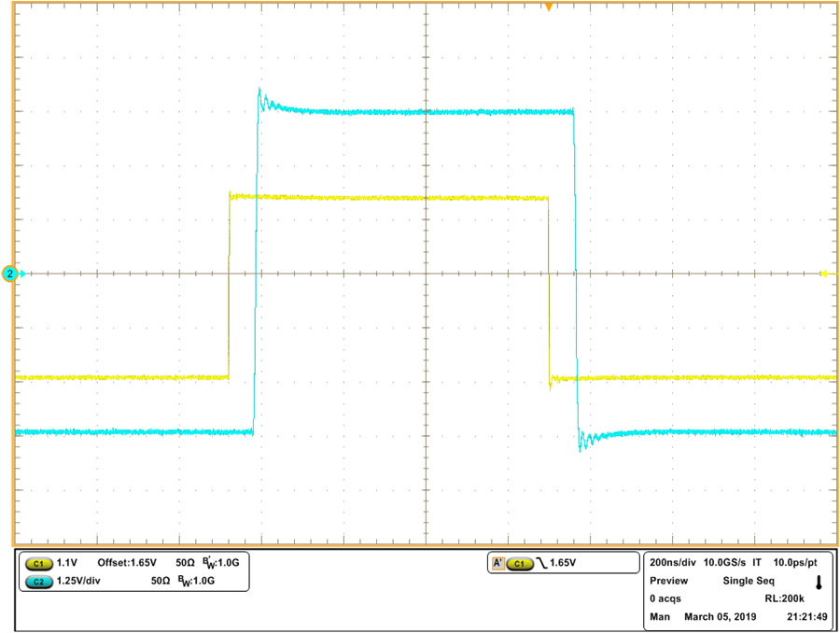840x633 pixels.
Task: Click the download arrow icon beside RL:200k
Action: pos(819,583)
